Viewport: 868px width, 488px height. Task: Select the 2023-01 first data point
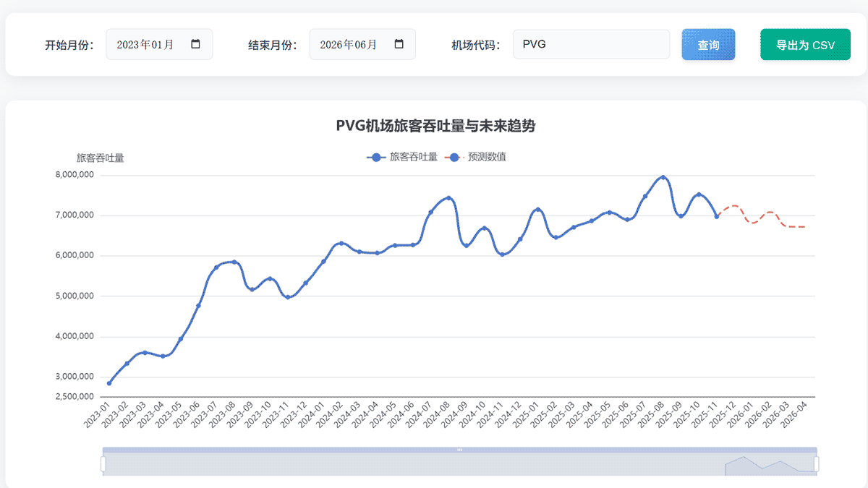[109, 383]
